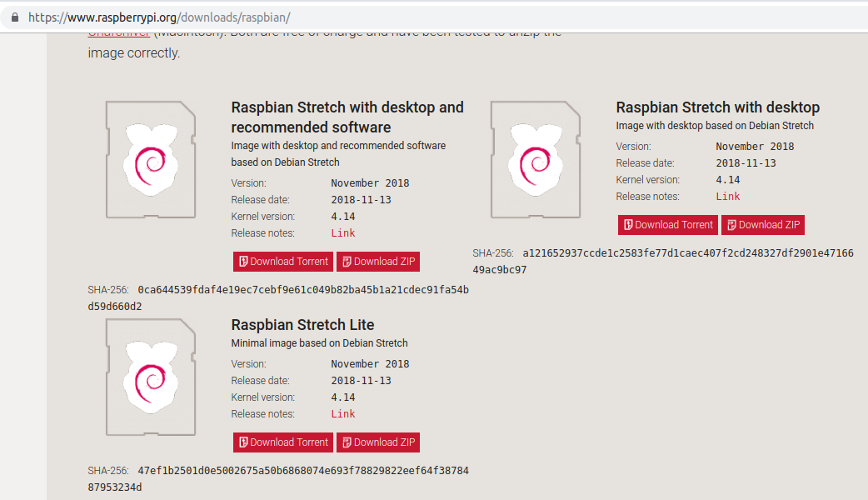Click version 'November 2018' for recommended software image
The image size is (868, 500).
371,183
